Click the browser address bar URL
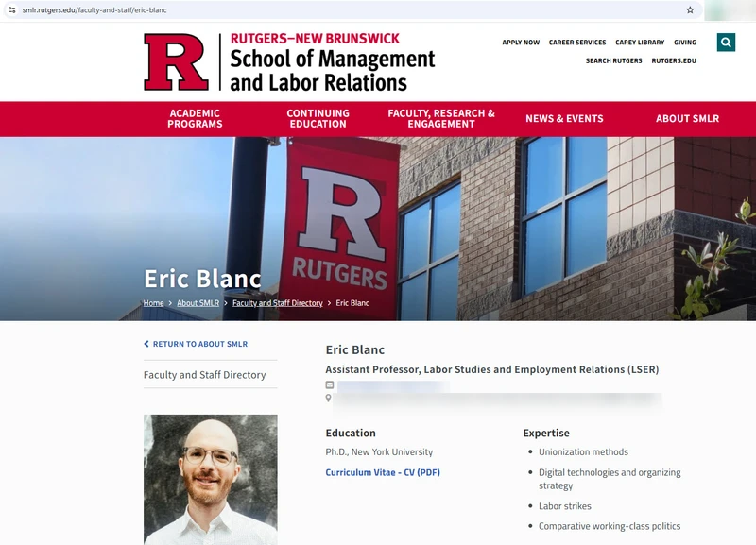Viewport: 756px width, 545px height. pos(94,9)
